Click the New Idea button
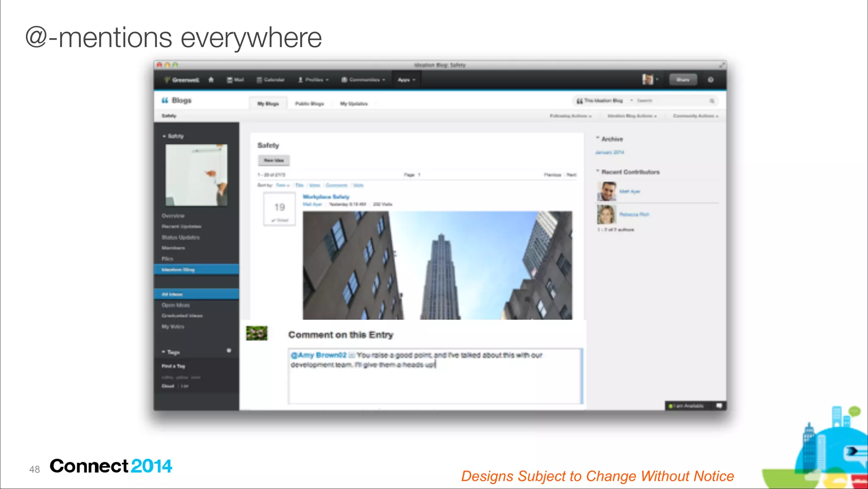868x489 pixels. click(x=274, y=160)
